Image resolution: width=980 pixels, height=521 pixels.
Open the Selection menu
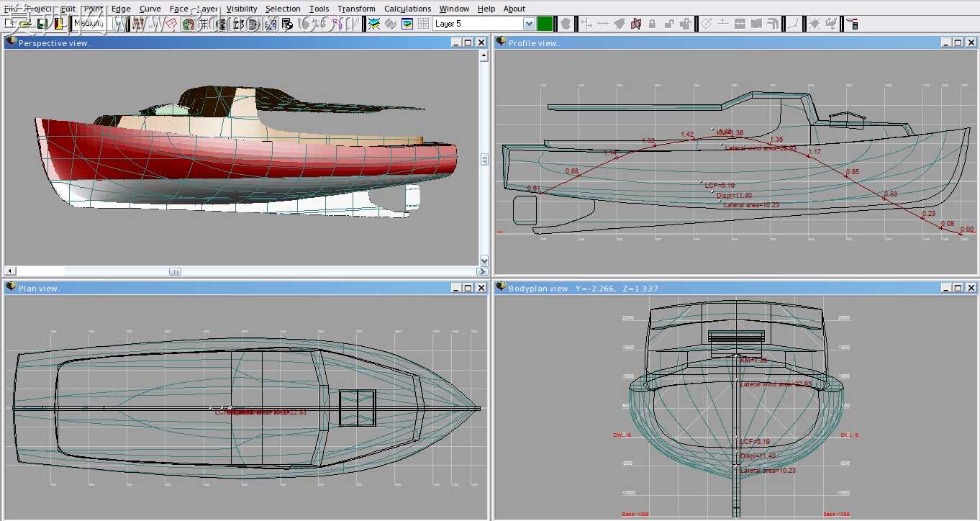[283, 9]
